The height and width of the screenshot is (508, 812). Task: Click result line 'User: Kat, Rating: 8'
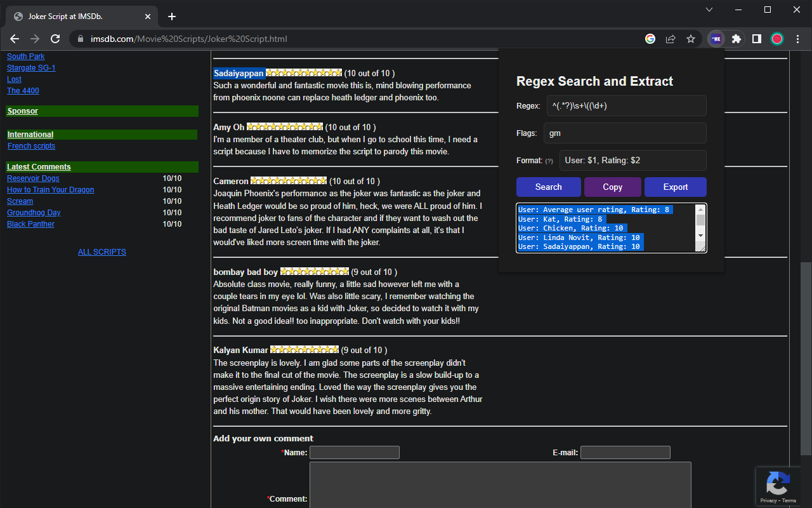point(560,219)
